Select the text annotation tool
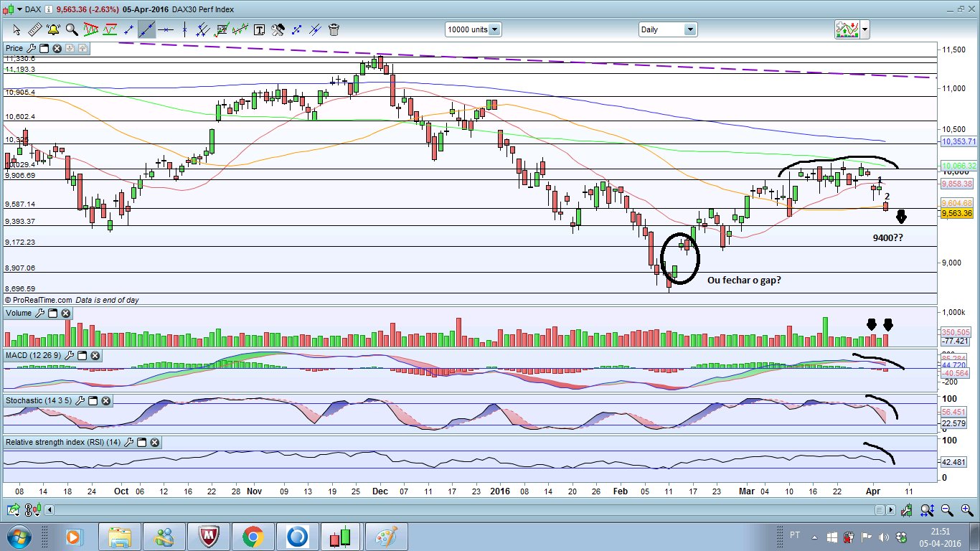Screen dimensions: 980x551 [x=259, y=29]
